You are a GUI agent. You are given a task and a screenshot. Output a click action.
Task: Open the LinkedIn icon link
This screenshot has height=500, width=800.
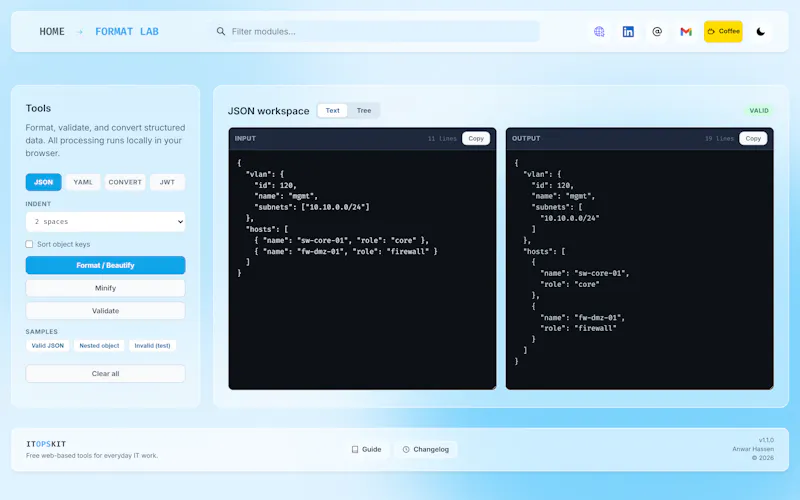click(x=628, y=32)
